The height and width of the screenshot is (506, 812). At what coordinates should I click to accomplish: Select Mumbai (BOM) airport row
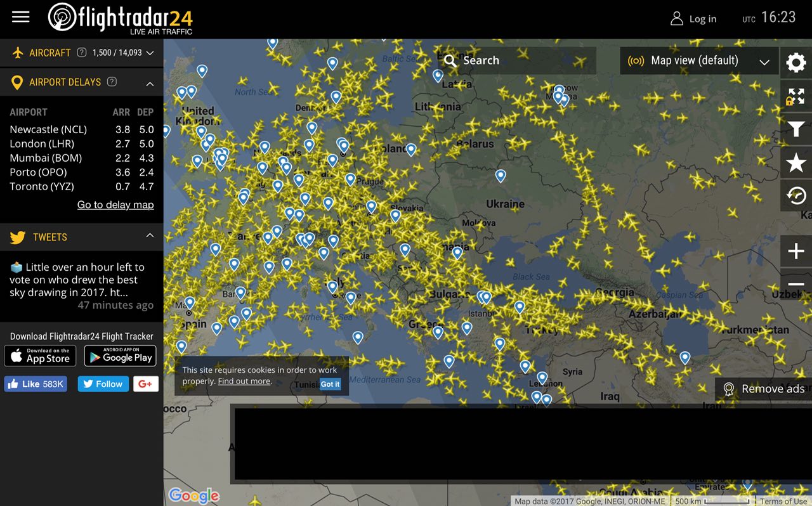point(81,158)
